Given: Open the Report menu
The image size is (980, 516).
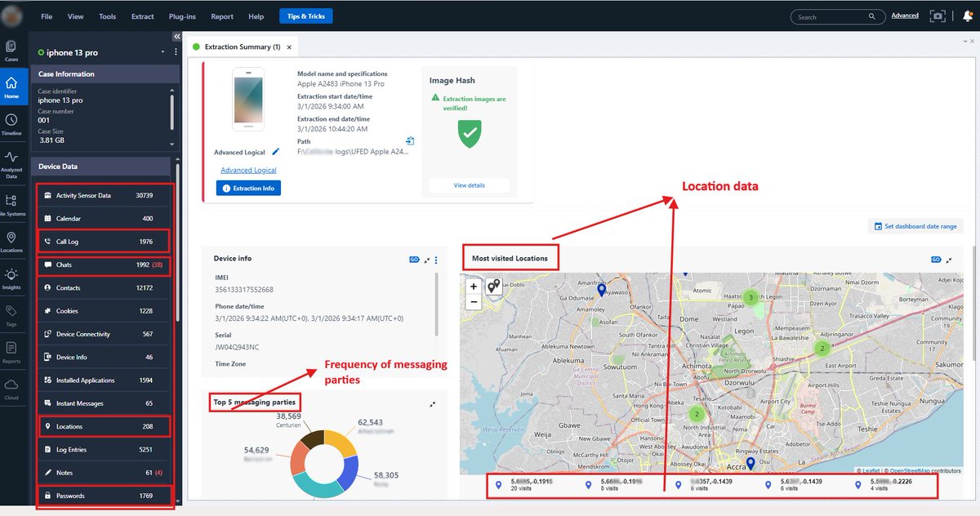Looking at the screenshot, I should pos(222,16).
